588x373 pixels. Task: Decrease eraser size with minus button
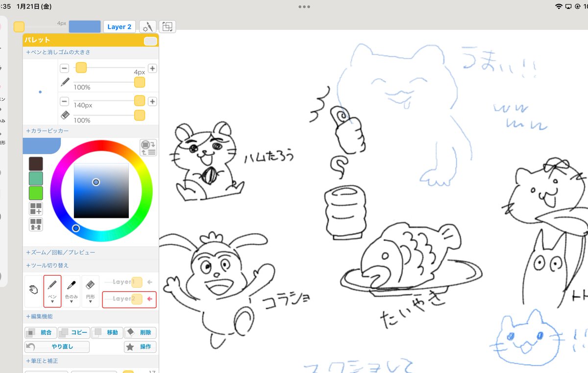[64, 101]
